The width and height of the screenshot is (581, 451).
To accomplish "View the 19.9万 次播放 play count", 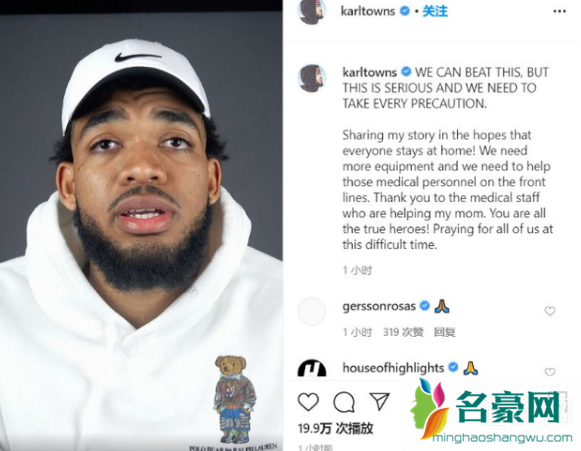I will tap(335, 429).
